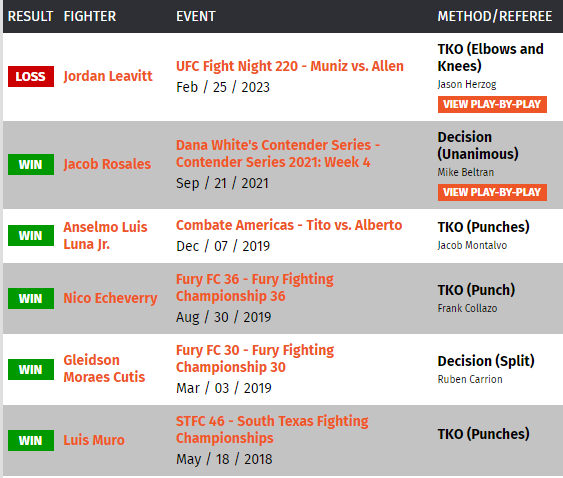Open Jordan Leavitt fighter profile
The width and height of the screenshot is (563, 478).
pyautogui.click(x=108, y=76)
